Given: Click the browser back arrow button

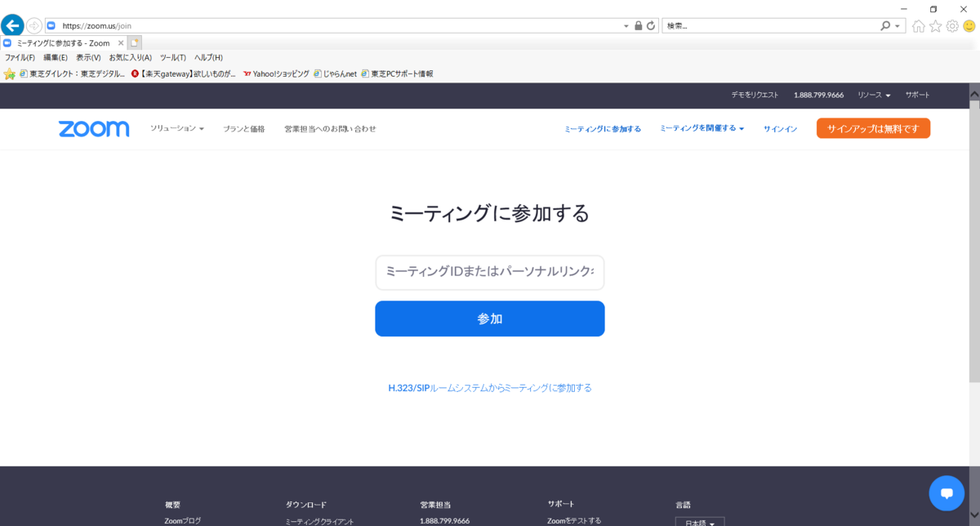Looking at the screenshot, I should pos(12,25).
